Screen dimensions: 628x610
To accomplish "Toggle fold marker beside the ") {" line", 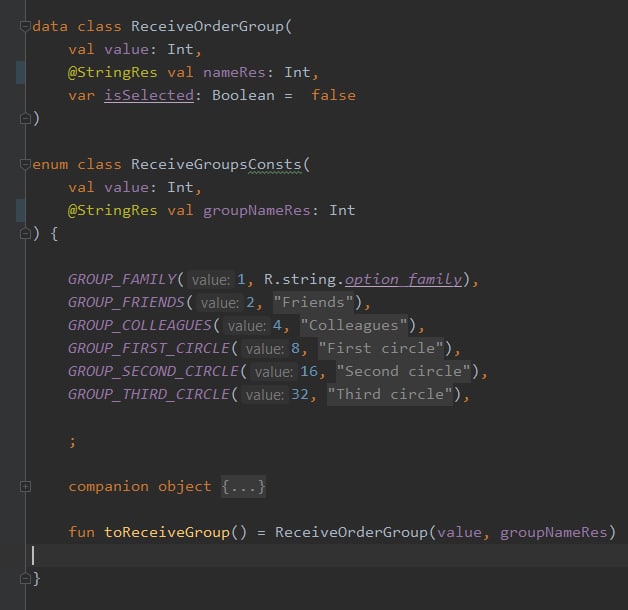I will click(x=25, y=234).
